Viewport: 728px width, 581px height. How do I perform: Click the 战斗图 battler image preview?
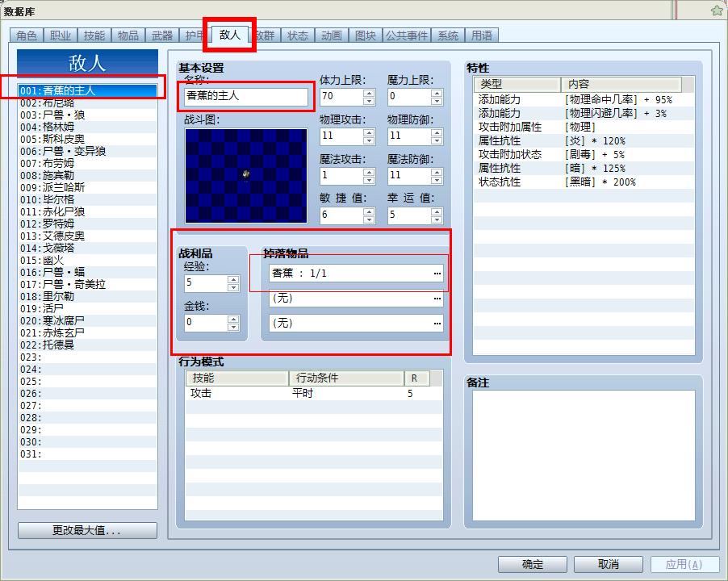point(245,176)
